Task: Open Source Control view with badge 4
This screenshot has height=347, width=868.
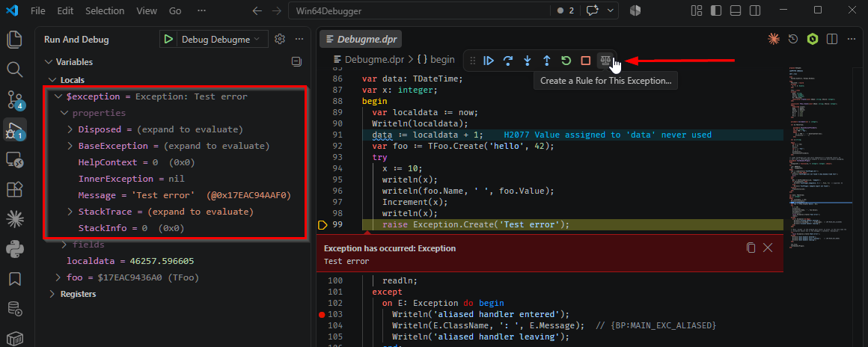Action: pos(14,99)
